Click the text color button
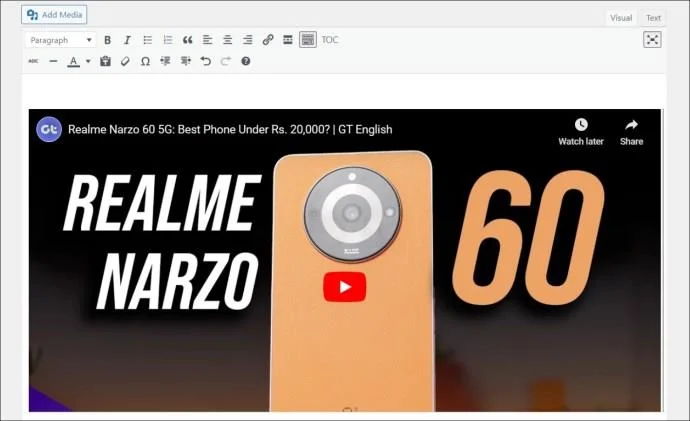The image size is (690, 421). 73,62
